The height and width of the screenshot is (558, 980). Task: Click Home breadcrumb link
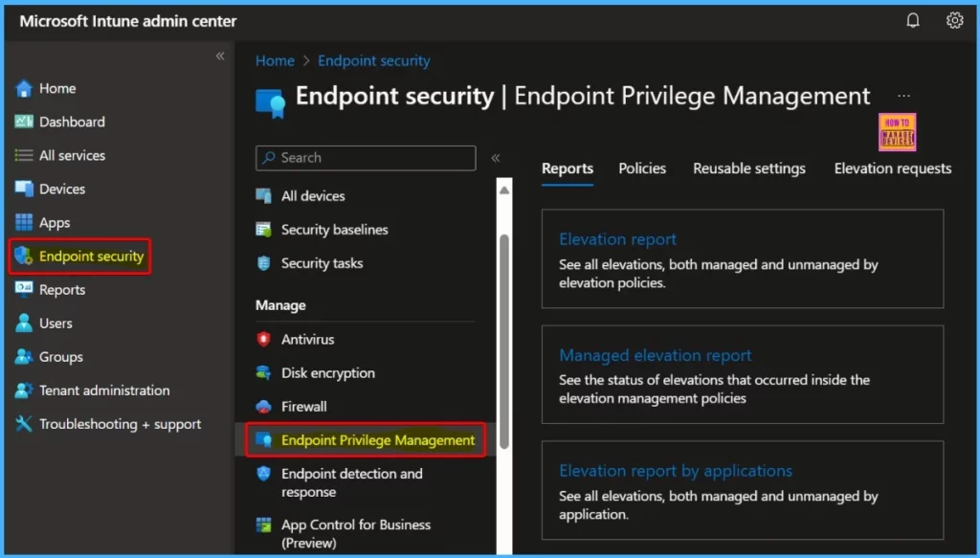(x=275, y=60)
